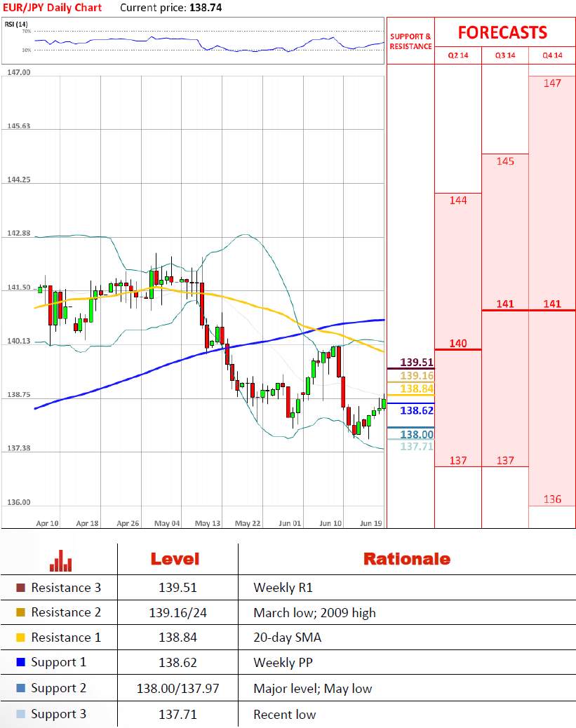576x728 pixels.
Task: Click the 139.16/24 level cell
Action: pos(178,613)
